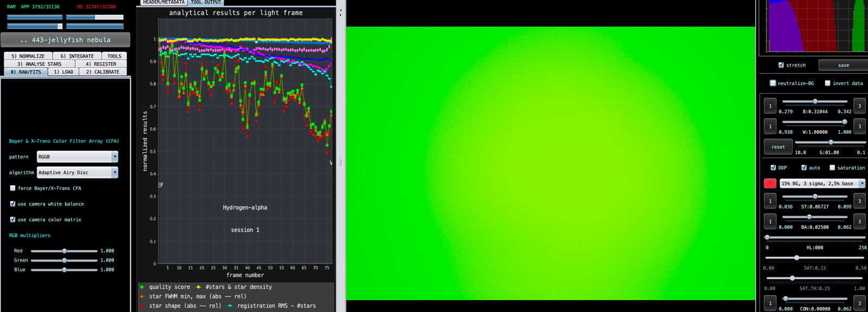868x312 pixels.
Task: Open the Adaptive Airy Disc algorithm dropdown
Action: click(78, 172)
